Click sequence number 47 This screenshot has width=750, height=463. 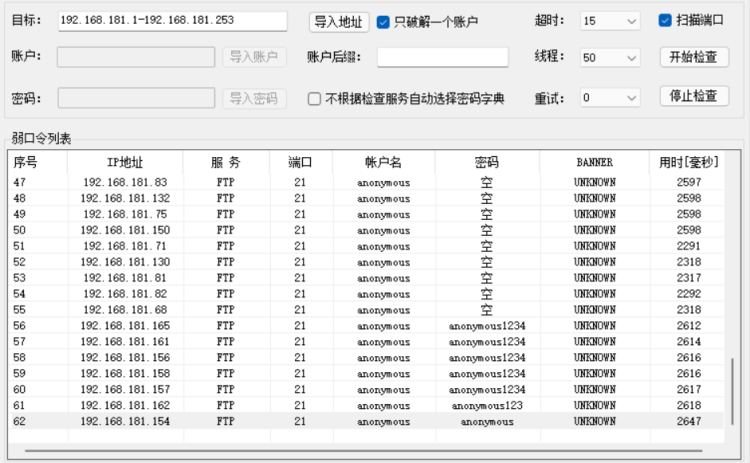pos(20,182)
